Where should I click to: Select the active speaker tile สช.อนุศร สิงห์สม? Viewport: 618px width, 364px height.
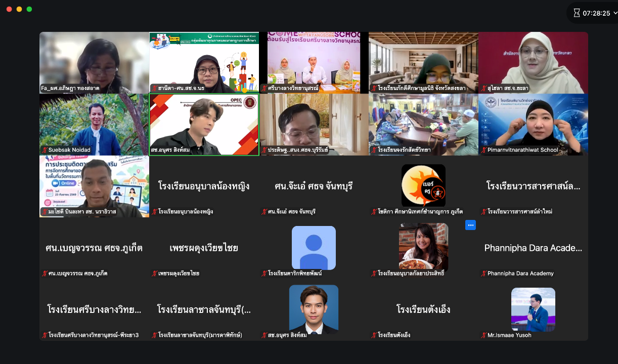click(204, 124)
